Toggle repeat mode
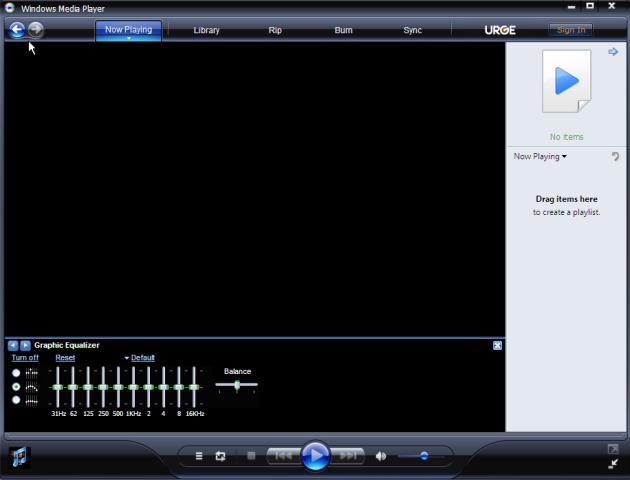 220,456
